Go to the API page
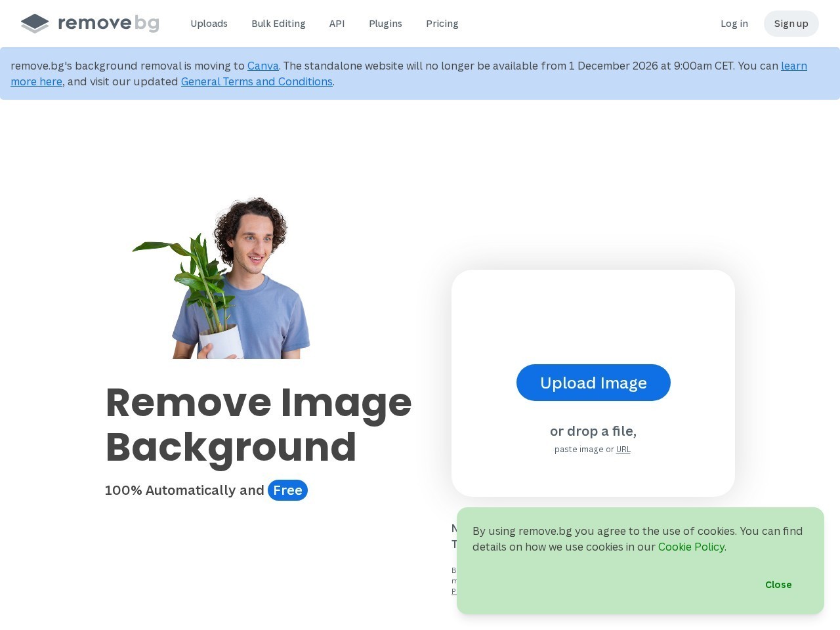 click(337, 24)
